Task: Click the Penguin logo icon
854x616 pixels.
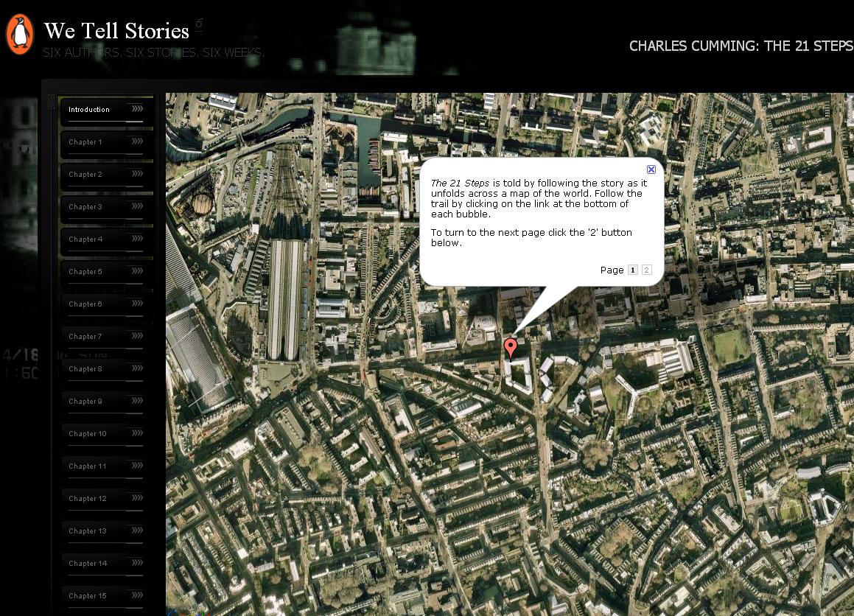Action: pyautogui.click(x=20, y=34)
